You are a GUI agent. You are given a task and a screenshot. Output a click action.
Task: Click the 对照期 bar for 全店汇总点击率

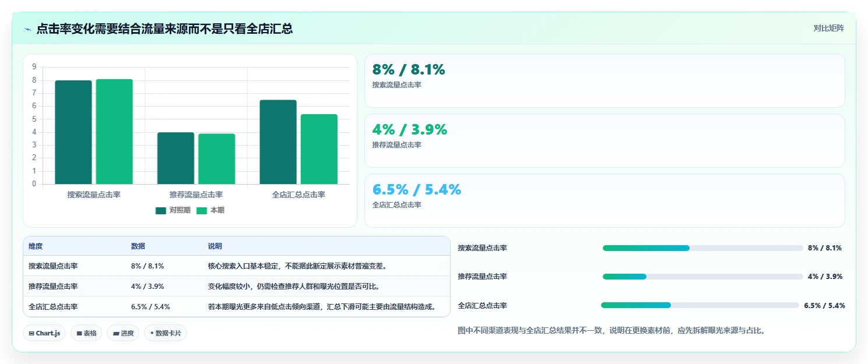pos(278,142)
